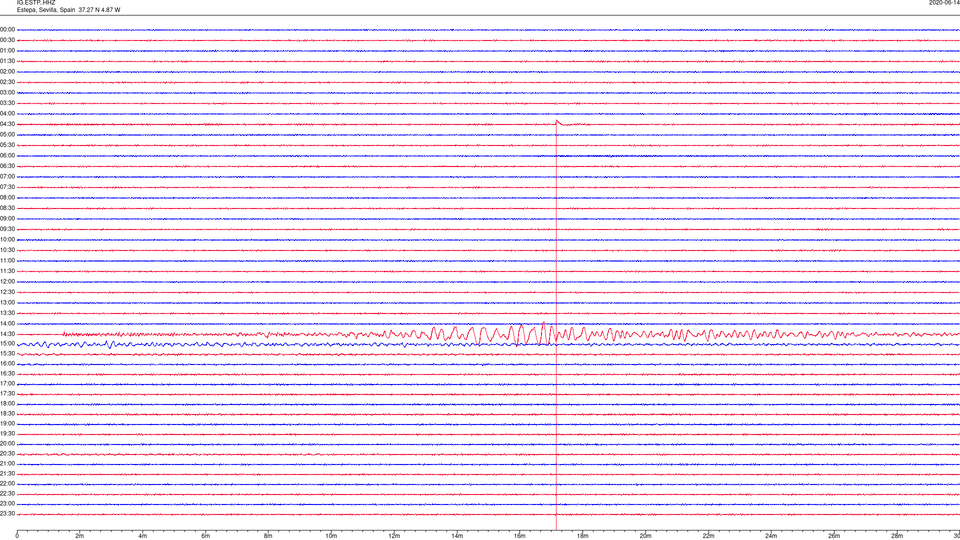Select the 21:00 trace time label
This screenshot has width=960, height=540.
(x=7, y=463)
